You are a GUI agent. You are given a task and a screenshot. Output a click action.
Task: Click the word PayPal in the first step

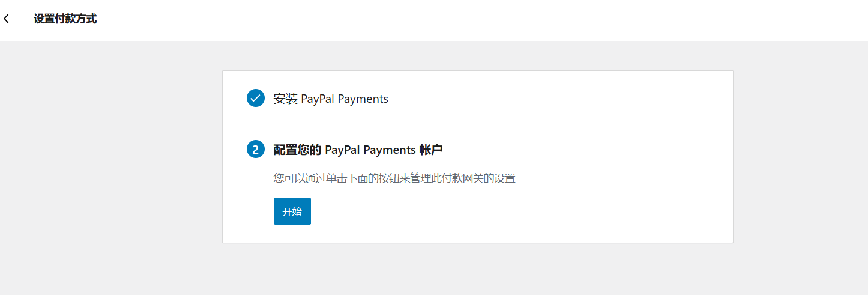pos(318,99)
